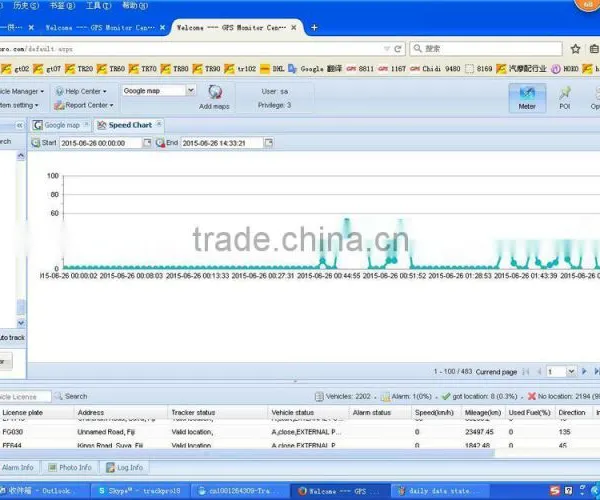Open daily data taskbar item
The image size is (600, 500).
(x=440, y=491)
